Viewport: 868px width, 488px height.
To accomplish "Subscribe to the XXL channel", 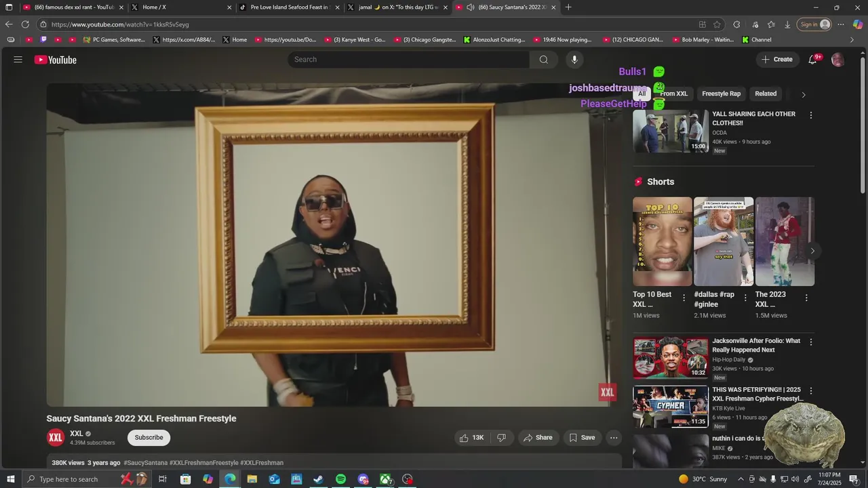I will (149, 438).
